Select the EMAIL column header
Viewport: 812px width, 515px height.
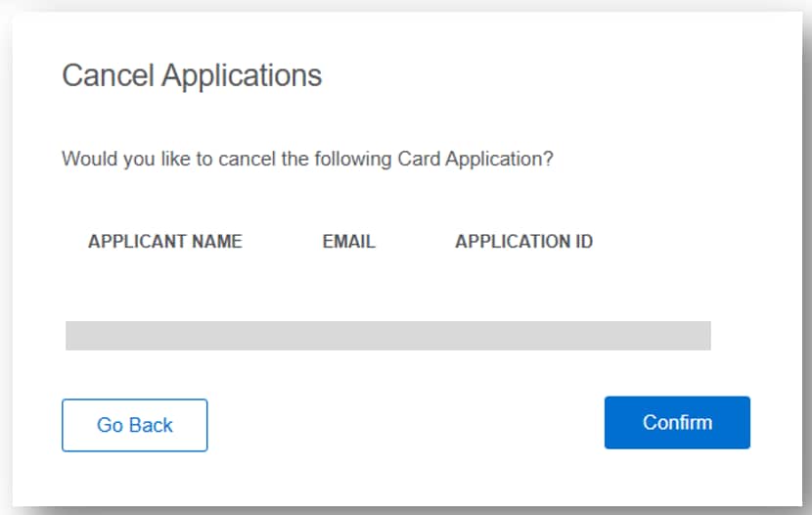click(x=349, y=241)
